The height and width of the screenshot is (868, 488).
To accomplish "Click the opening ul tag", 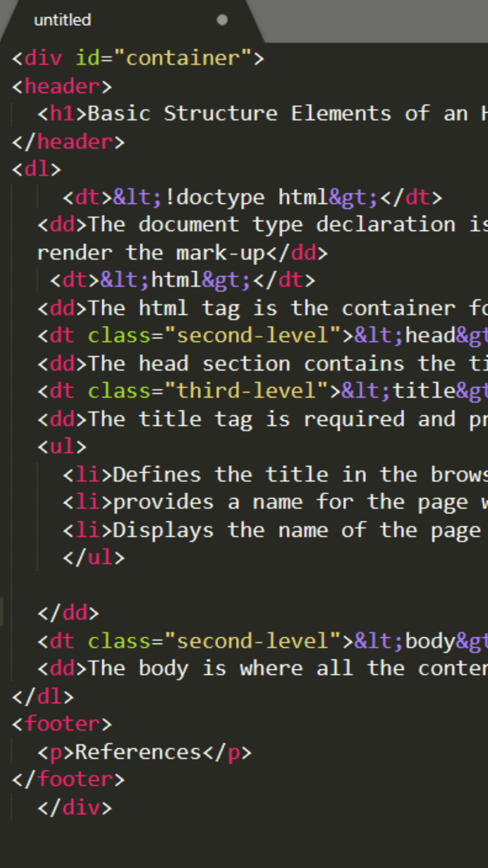I will click(x=62, y=447).
